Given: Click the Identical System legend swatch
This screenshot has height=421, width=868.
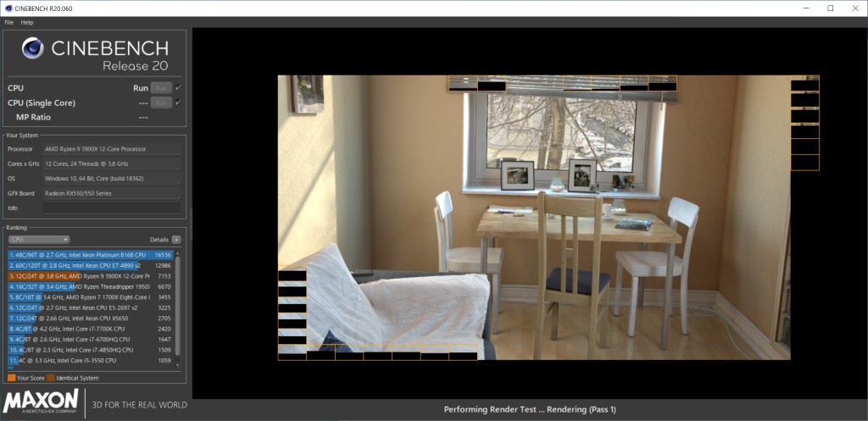Looking at the screenshot, I should [x=51, y=377].
